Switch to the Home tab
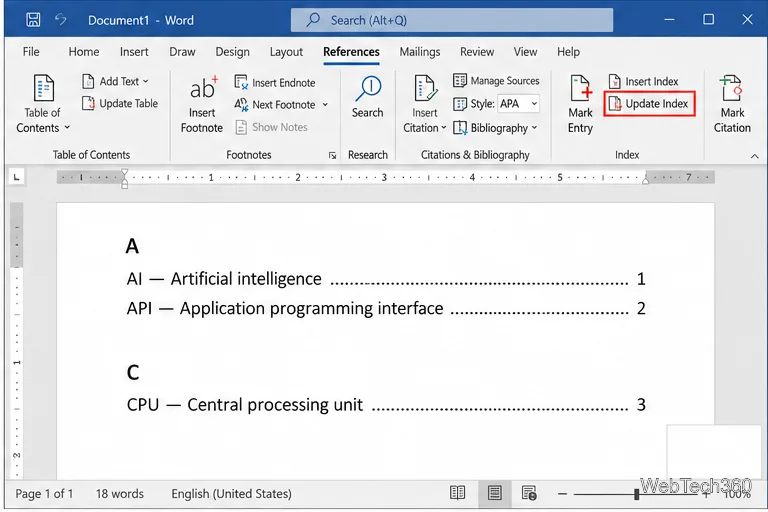 click(x=84, y=51)
